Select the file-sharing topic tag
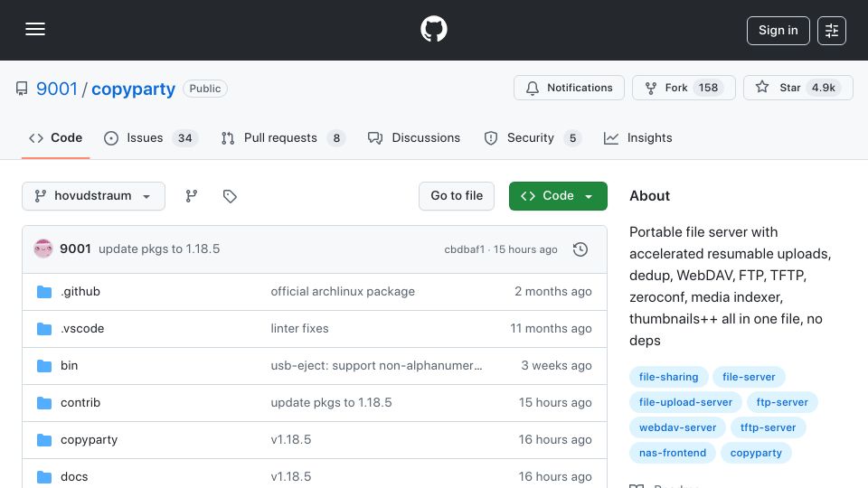The width and height of the screenshot is (868, 488). (669, 377)
